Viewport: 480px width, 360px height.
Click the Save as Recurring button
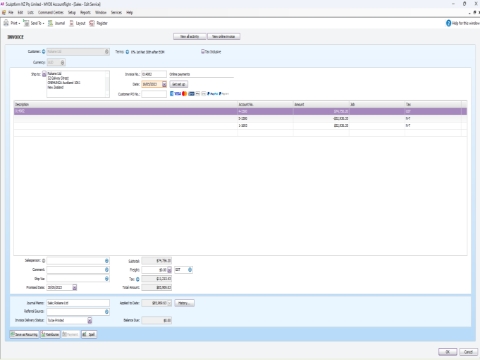(x=24, y=334)
